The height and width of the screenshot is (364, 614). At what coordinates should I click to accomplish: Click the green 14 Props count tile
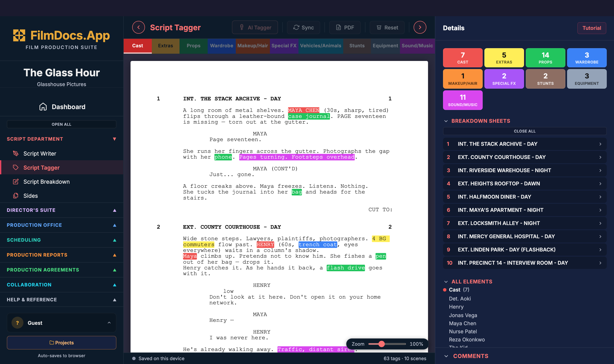point(545,58)
